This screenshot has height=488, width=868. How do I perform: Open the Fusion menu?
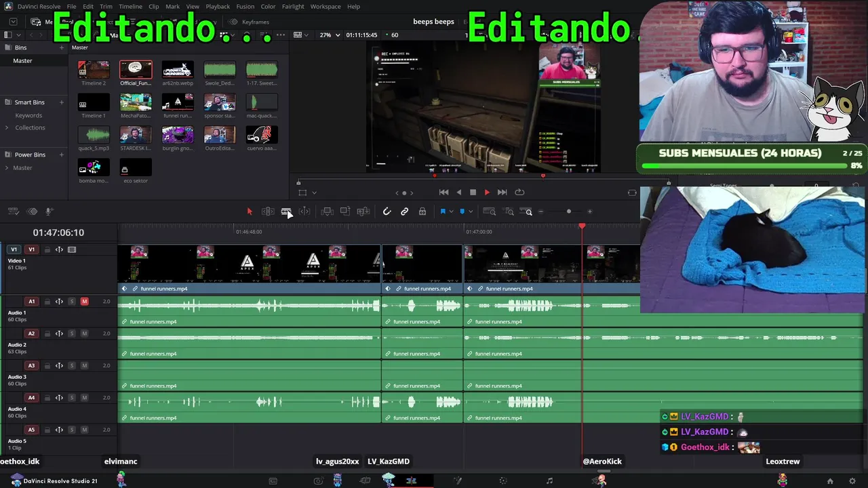point(245,7)
